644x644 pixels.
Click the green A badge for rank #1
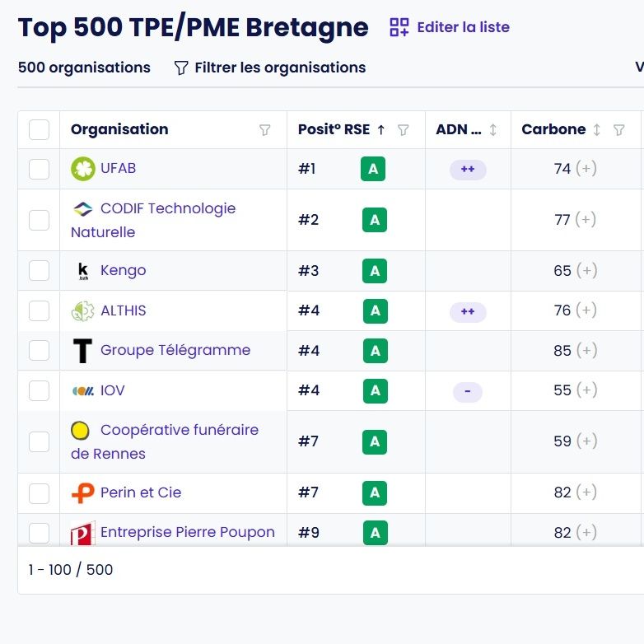[x=373, y=169]
